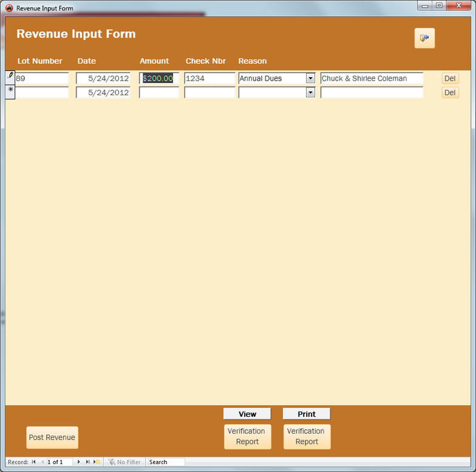Image resolution: width=476 pixels, height=472 pixels.
Task: Open the empty Reason dropdown in new row
Action: pyautogui.click(x=310, y=92)
